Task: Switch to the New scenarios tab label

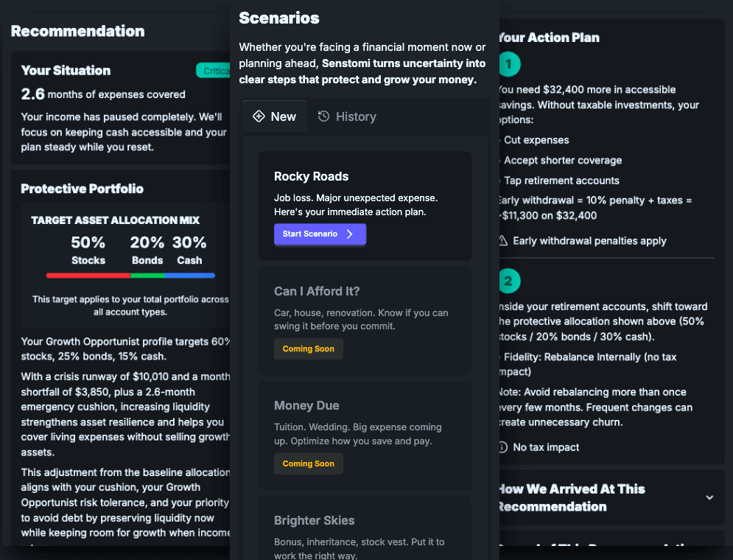Action: [x=284, y=116]
